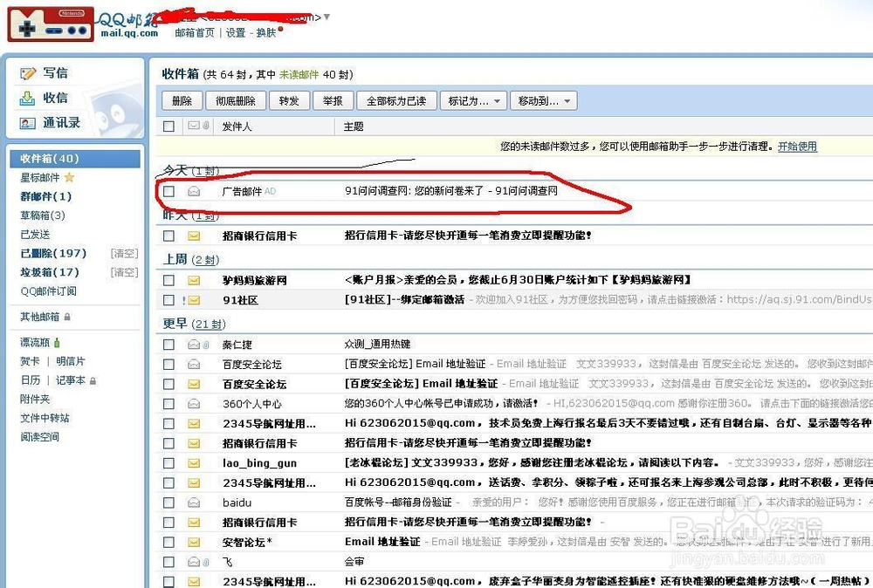Screen dimensions: 873x588
Task: Open the 贺卡 link
Action: coord(30,361)
